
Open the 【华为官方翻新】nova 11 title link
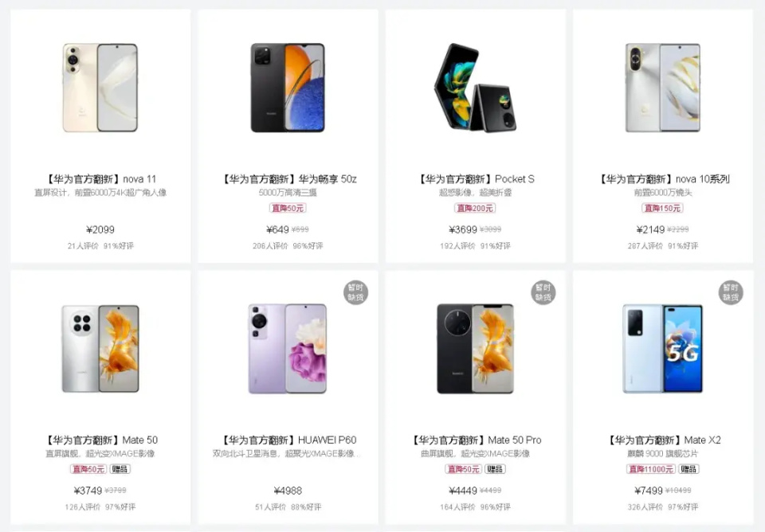click(100, 179)
